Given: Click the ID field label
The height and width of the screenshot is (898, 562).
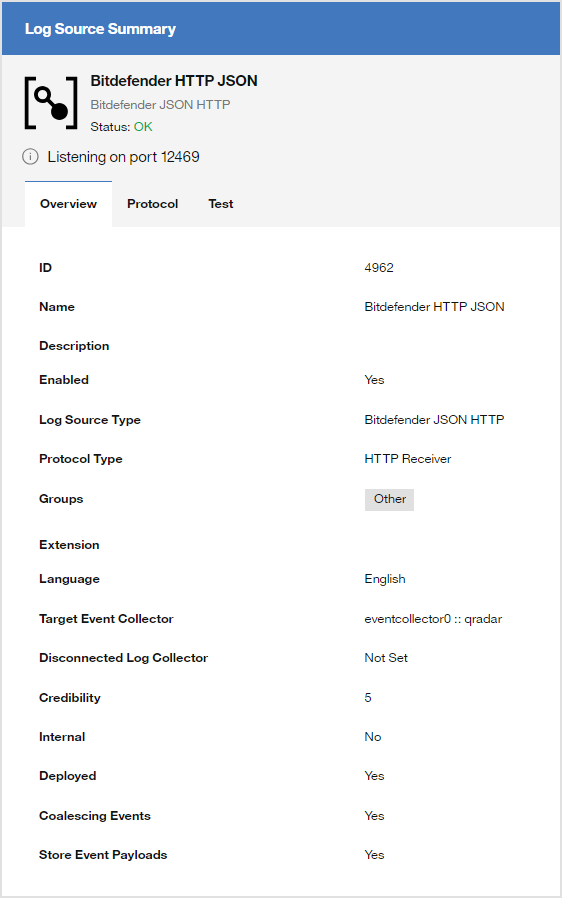Looking at the screenshot, I should click(45, 267).
